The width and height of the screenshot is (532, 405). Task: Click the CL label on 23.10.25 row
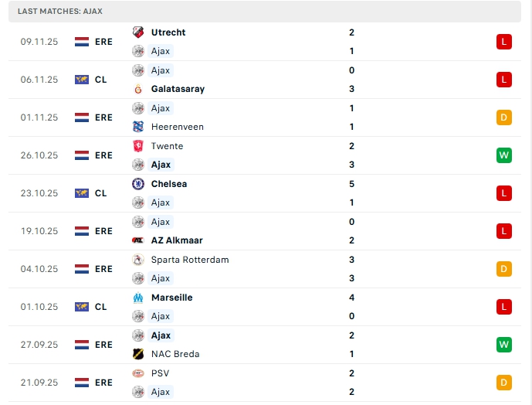[x=101, y=193]
